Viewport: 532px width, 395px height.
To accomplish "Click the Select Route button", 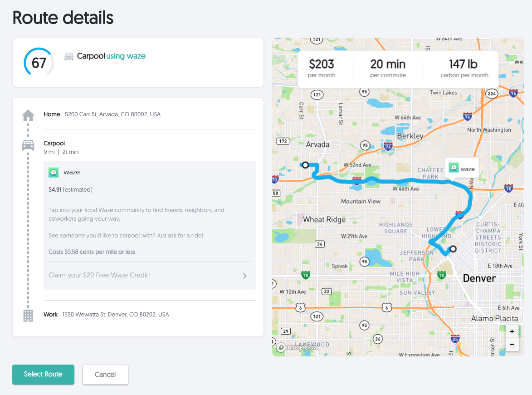I will [x=43, y=374].
